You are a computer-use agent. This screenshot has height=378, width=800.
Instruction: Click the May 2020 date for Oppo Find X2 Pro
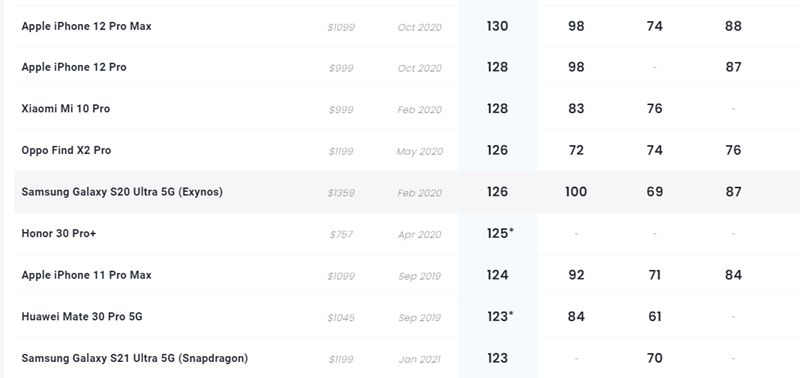pyautogui.click(x=419, y=152)
